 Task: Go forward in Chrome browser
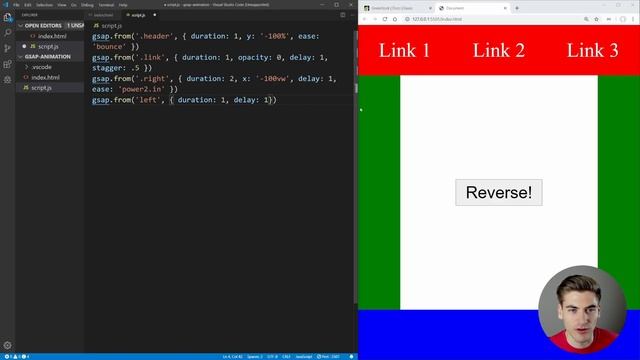[x=375, y=19]
